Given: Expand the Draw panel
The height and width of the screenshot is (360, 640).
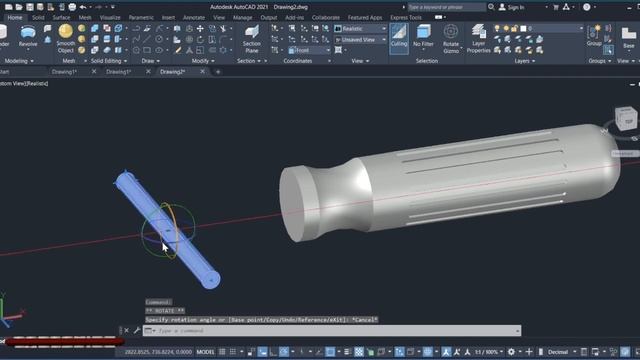Looking at the screenshot, I should point(151,61).
